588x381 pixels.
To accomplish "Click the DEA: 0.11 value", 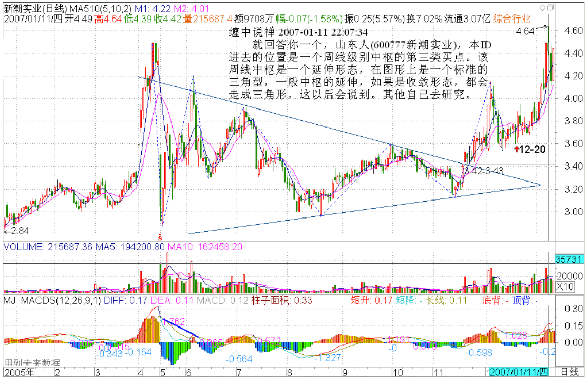I will coord(172,300).
